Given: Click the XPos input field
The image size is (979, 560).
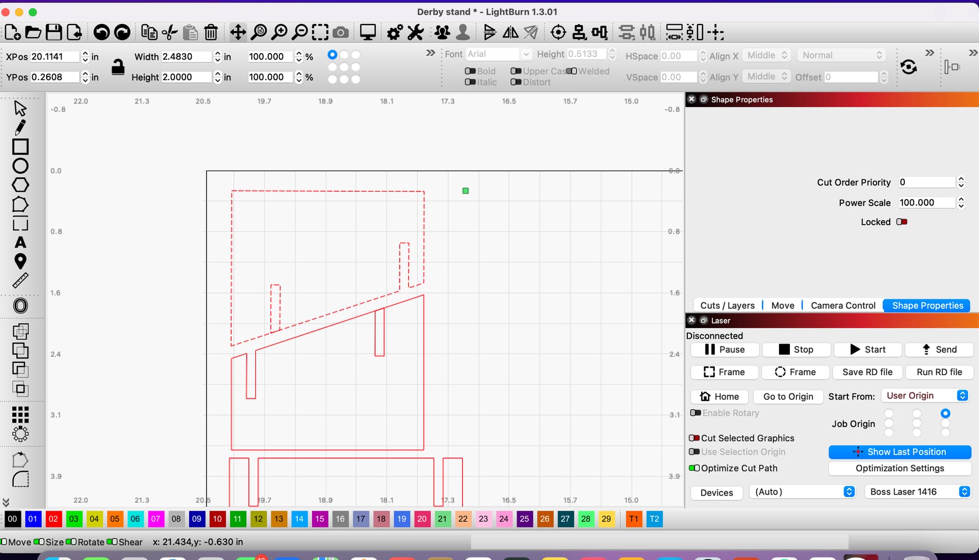Looking at the screenshot, I should point(55,57).
